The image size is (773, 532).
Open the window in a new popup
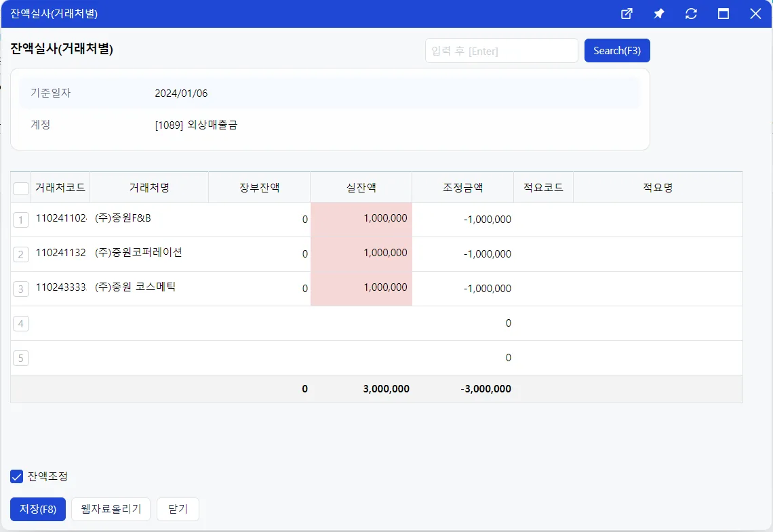(x=627, y=14)
